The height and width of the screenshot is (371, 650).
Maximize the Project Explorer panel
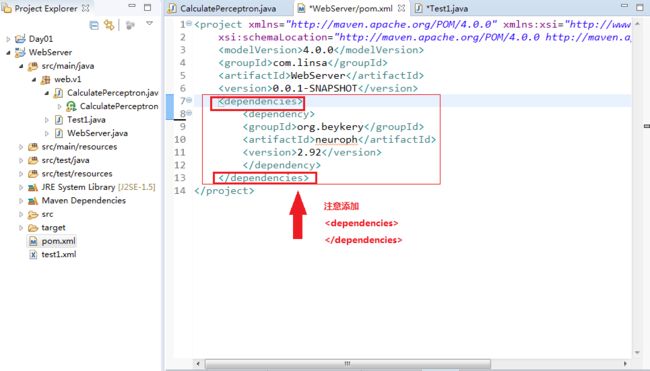(x=148, y=7)
